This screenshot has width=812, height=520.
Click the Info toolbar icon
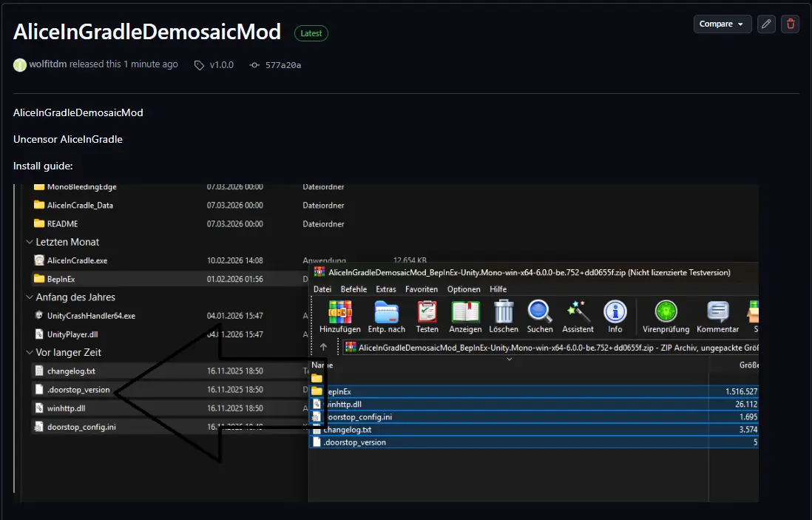pyautogui.click(x=615, y=311)
